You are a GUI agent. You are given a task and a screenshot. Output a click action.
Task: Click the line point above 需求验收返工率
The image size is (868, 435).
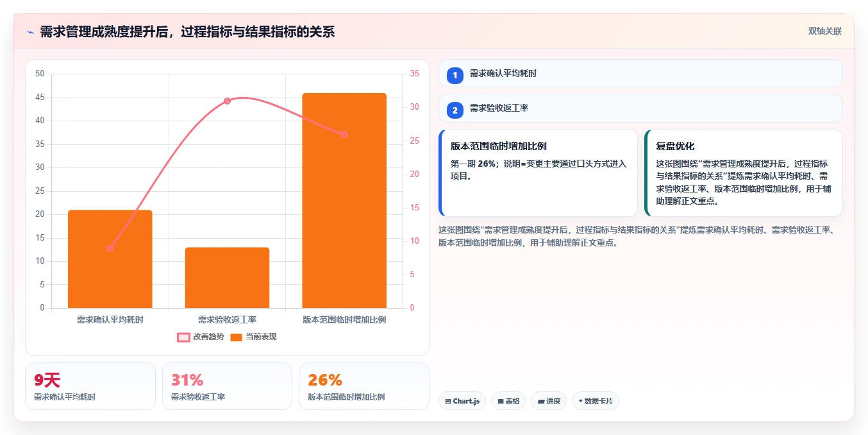pyautogui.click(x=227, y=101)
